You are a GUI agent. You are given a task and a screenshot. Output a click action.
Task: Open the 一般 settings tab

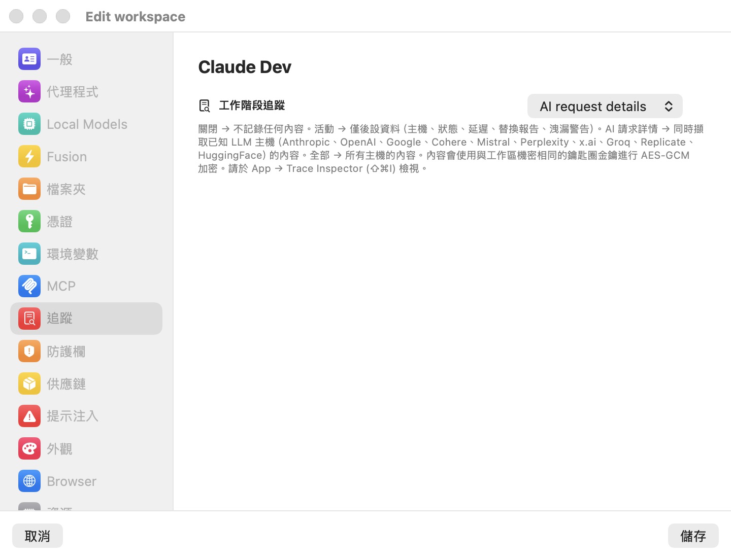click(86, 59)
